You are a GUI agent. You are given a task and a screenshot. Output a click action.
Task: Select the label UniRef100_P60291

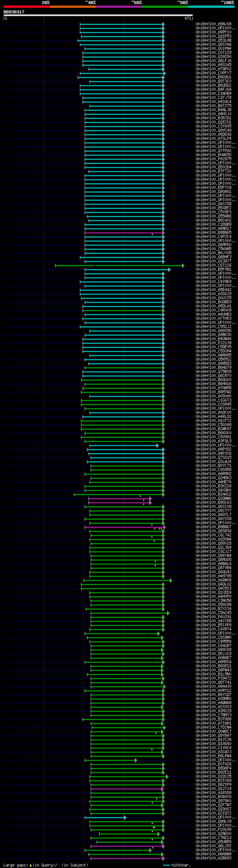(213, 617)
